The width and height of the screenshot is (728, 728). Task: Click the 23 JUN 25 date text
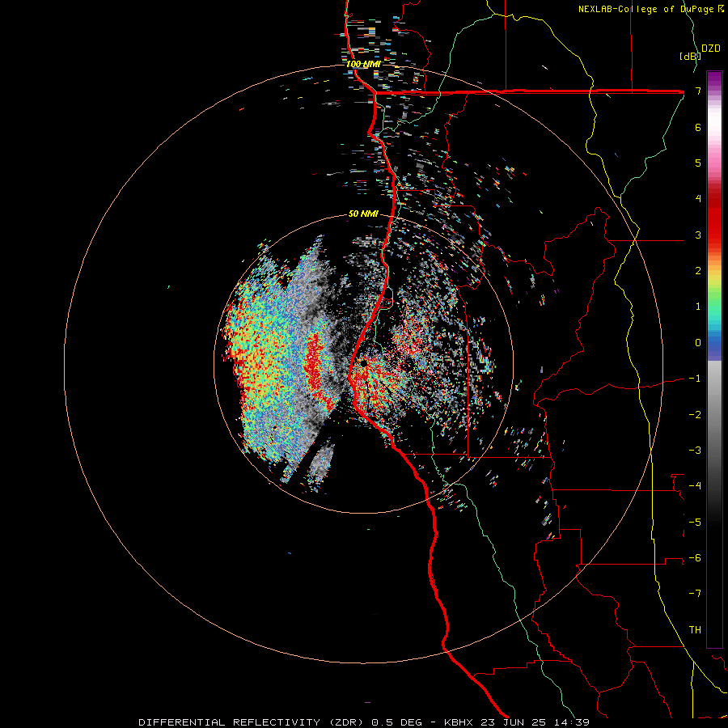512,722
